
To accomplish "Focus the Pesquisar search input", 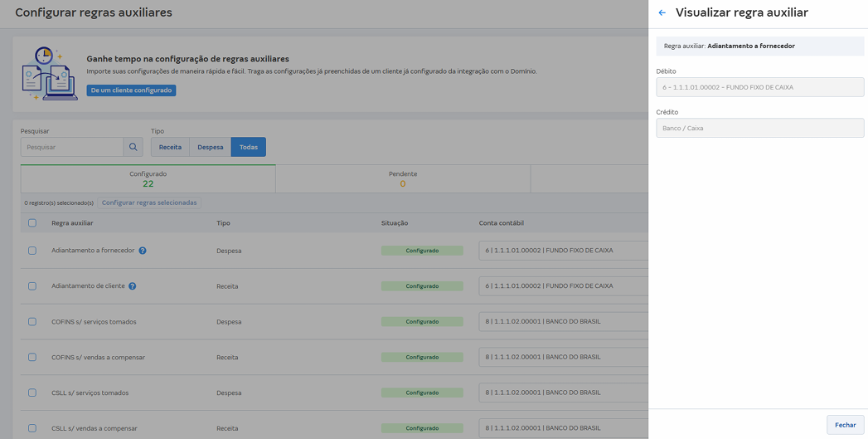I will 72,147.
